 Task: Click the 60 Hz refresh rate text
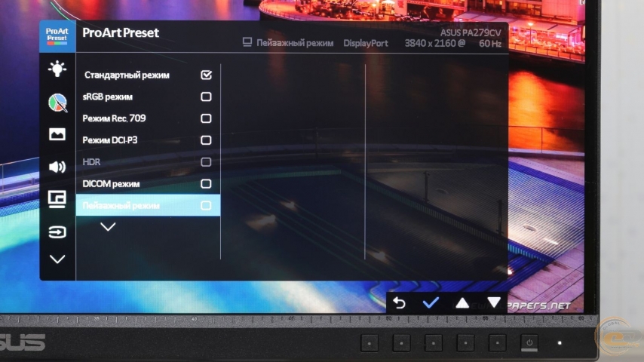[490, 43]
